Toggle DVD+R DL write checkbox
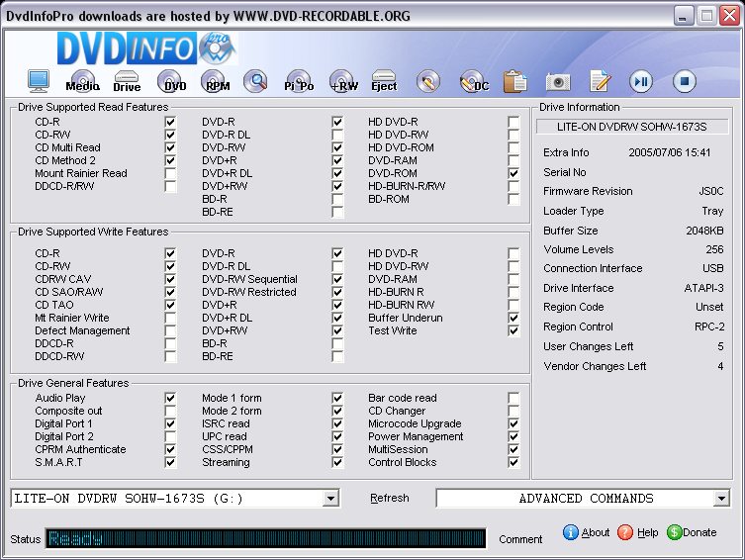Viewport: 745px width, 560px height. [337, 318]
